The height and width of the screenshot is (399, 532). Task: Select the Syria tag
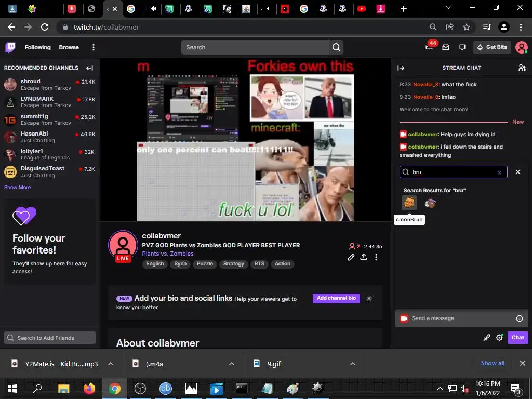[x=180, y=264]
